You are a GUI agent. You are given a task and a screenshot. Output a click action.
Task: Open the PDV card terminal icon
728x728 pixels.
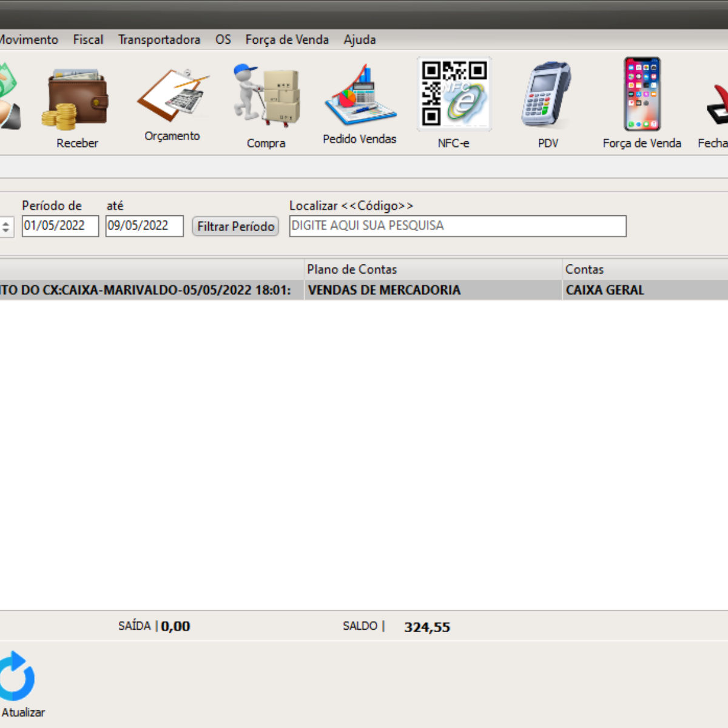click(x=547, y=96)
